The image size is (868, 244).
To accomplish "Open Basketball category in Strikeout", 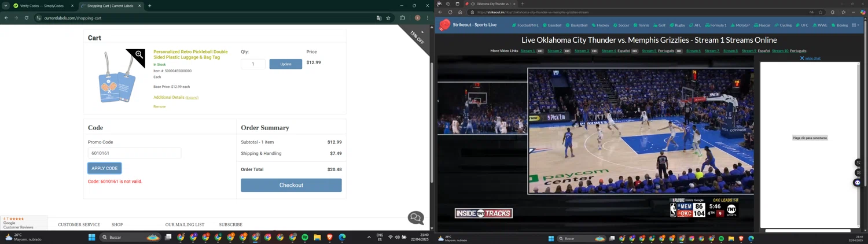I will (x=576, y=25).
